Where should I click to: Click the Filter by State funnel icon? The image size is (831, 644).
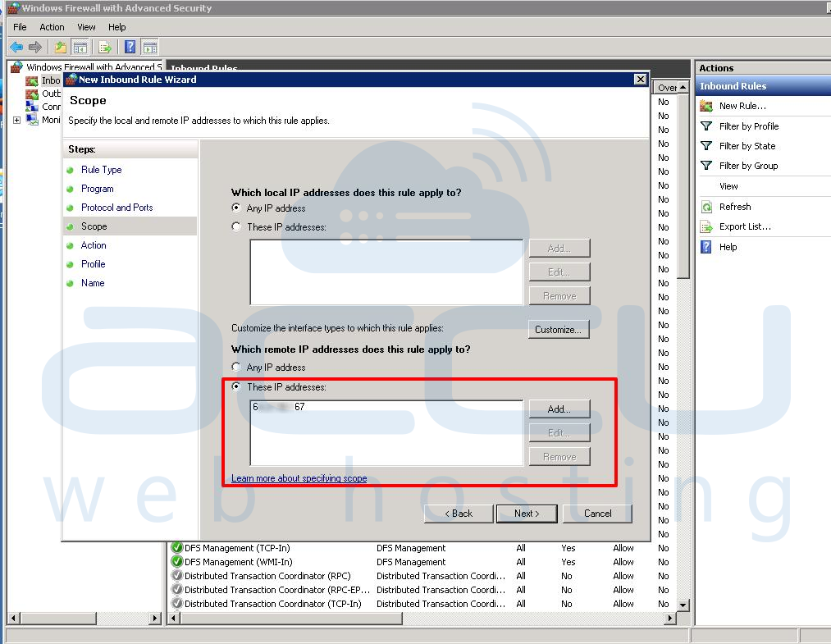click(x=706, y=146)
